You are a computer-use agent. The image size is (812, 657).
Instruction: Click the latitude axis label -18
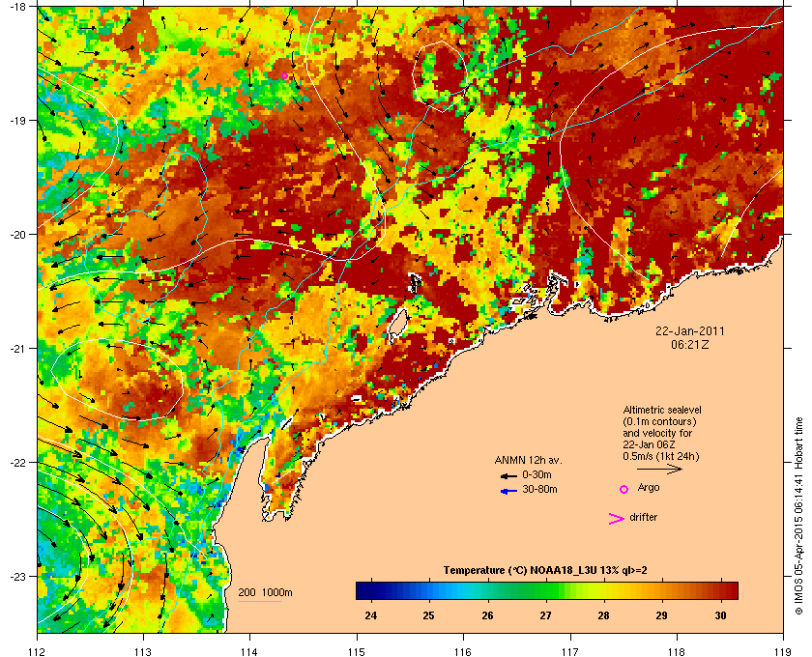click(18, 6)
